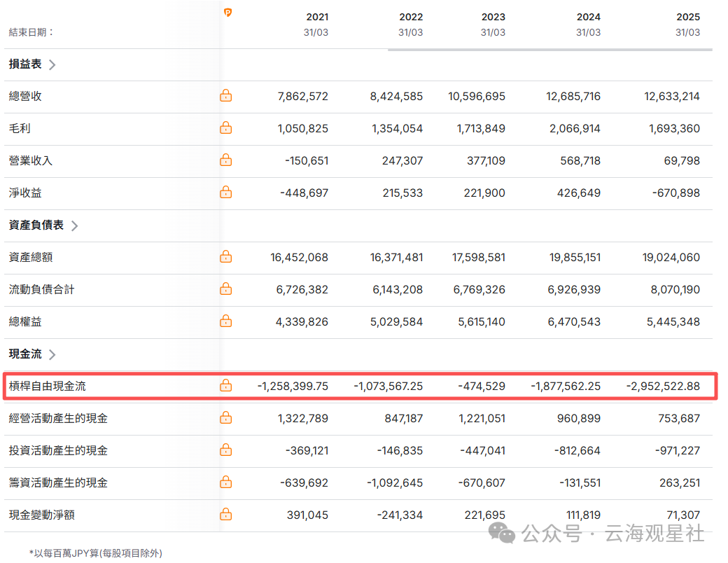This screenshot has height=563, width=728.
Task: Open the 資產負債表 heading link
Action: coord(36,225)
